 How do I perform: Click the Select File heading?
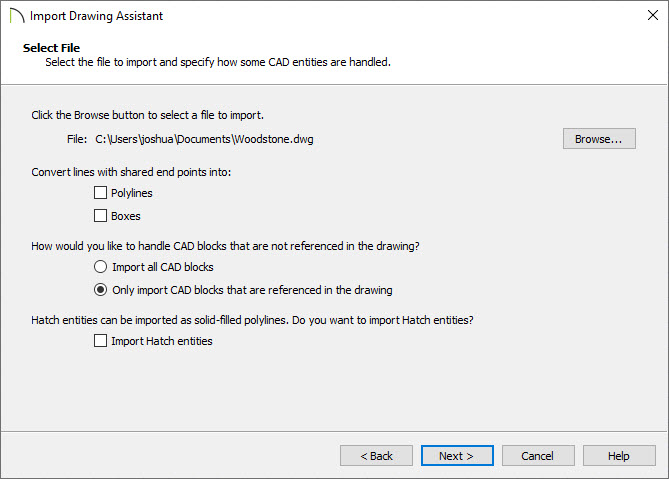point(51,48)
